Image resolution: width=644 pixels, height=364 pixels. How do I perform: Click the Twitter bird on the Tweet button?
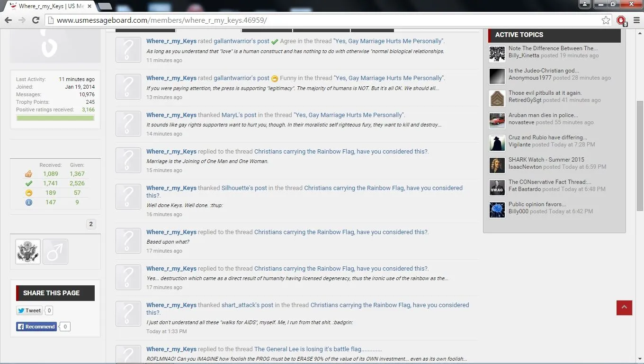pos(22,310)
